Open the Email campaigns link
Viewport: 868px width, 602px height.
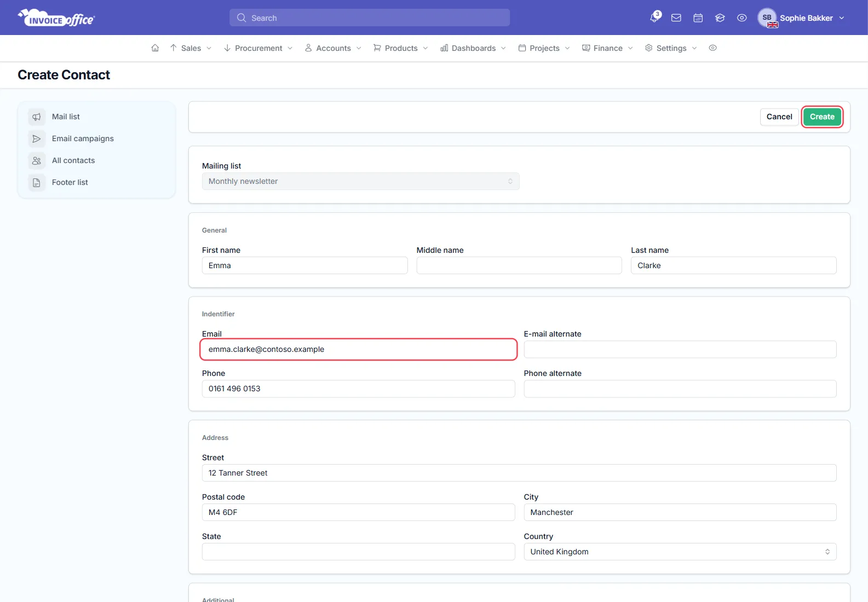tap(83, 138)
